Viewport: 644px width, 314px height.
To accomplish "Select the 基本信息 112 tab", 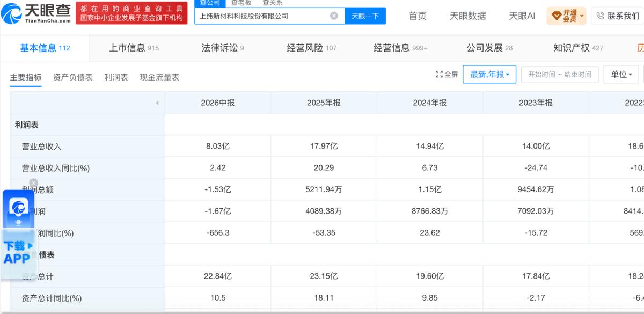I will coord(45,48).
